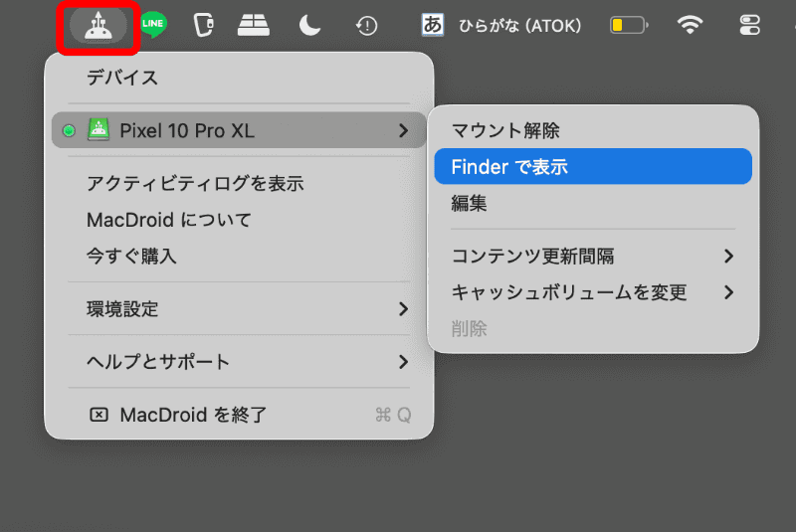Select 編集 in the submenu

click(x=469, y=203)
